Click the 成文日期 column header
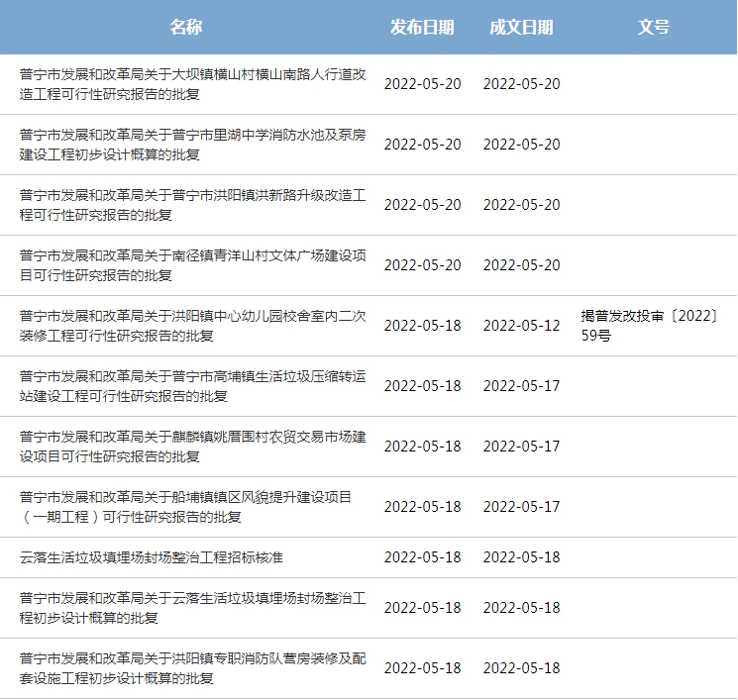This screenshot has height=700, width=738. click(x=521, y=27)
